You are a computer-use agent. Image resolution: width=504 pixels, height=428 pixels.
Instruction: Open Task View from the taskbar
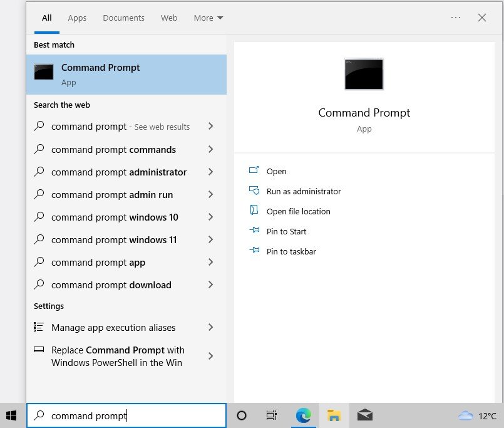pos(272,415)
